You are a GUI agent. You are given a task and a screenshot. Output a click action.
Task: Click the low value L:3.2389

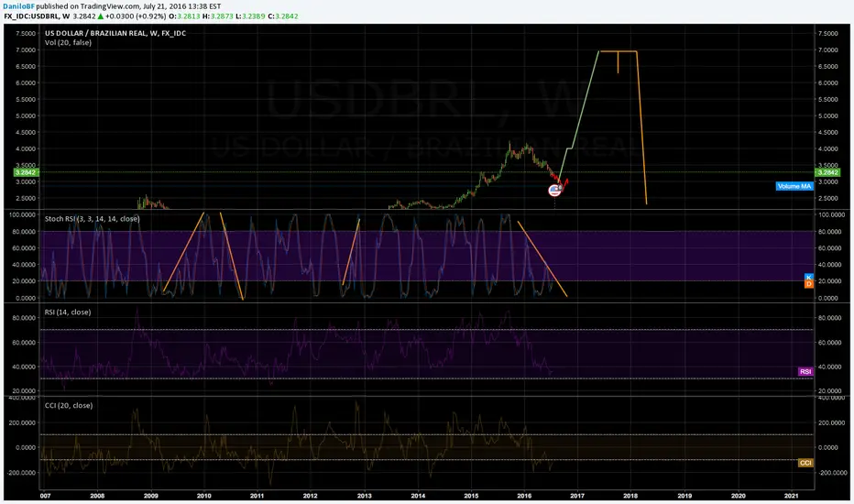tap(250, 16)
